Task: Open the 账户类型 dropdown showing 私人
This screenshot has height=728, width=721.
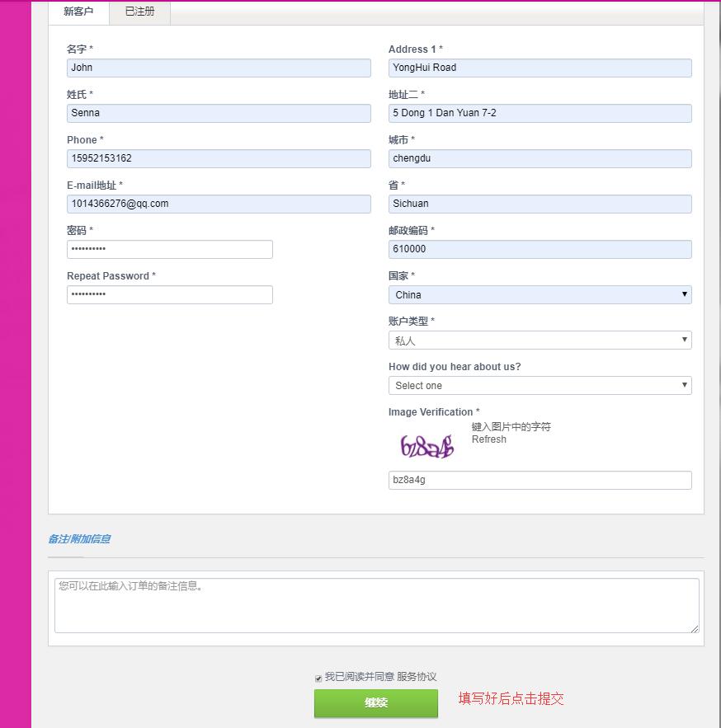Action: coord(540,341)
